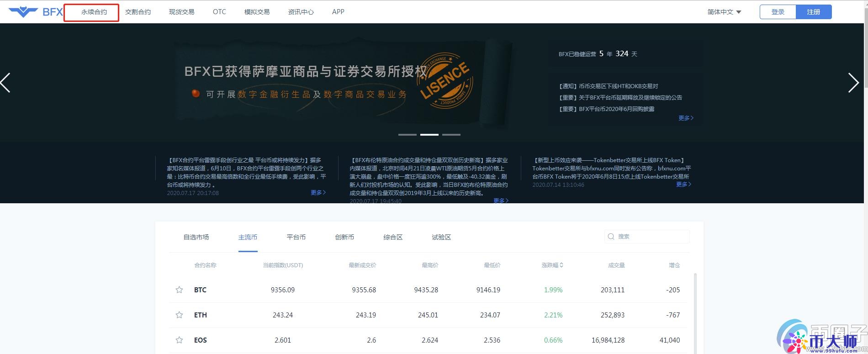Viewport: 868px width, 354px height.
Task: Open notice BFX平台币2020年6月回购披露
Action: (607, 109)
